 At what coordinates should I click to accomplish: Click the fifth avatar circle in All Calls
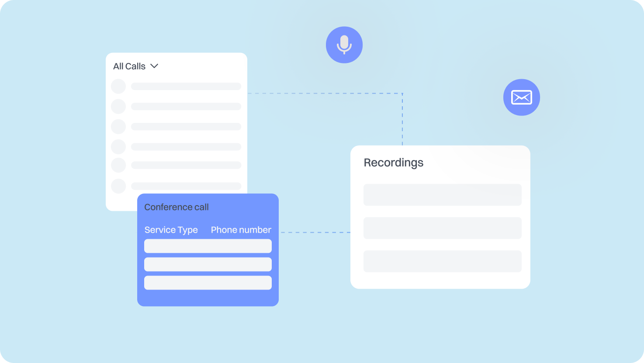pos(118,165)
